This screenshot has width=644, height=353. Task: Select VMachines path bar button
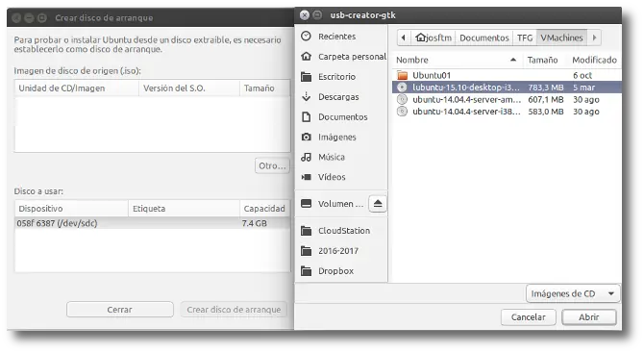click(562, 38)
